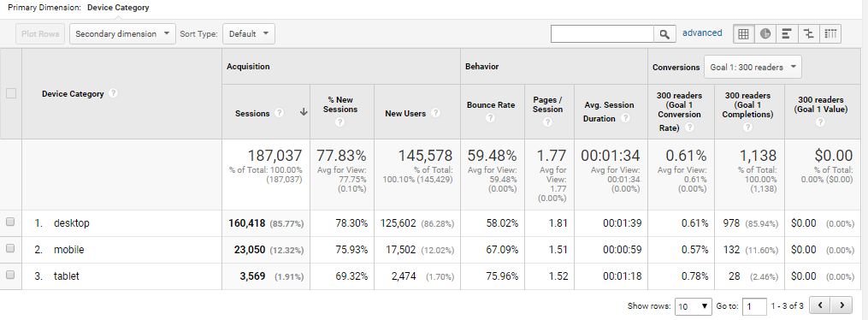The image size is (868, 320).
Task: Open the Goal 1: 300 readers dropdown
Action: point(753,67)
